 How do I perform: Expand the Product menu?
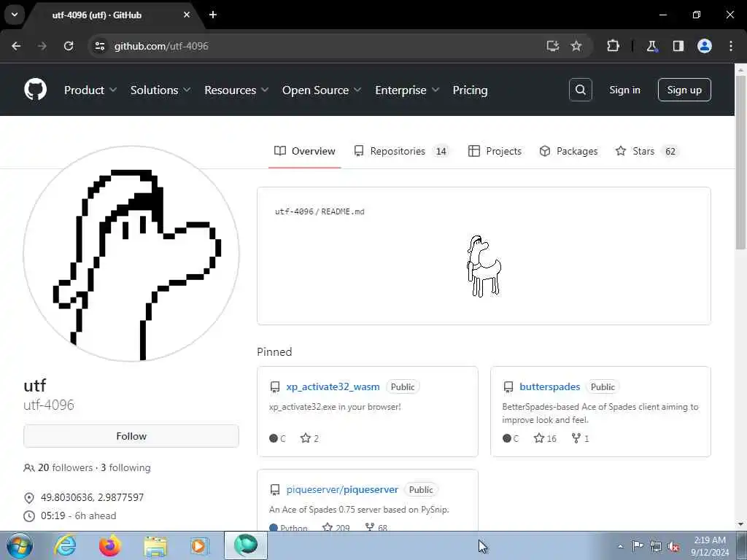click(x=90, y=90)
